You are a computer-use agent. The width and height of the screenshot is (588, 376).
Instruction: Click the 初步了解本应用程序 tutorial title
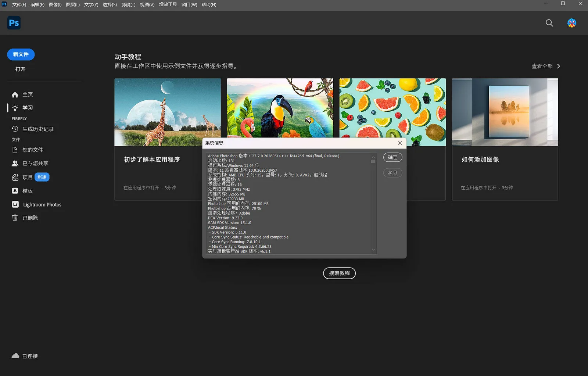[x=152, y=160]
